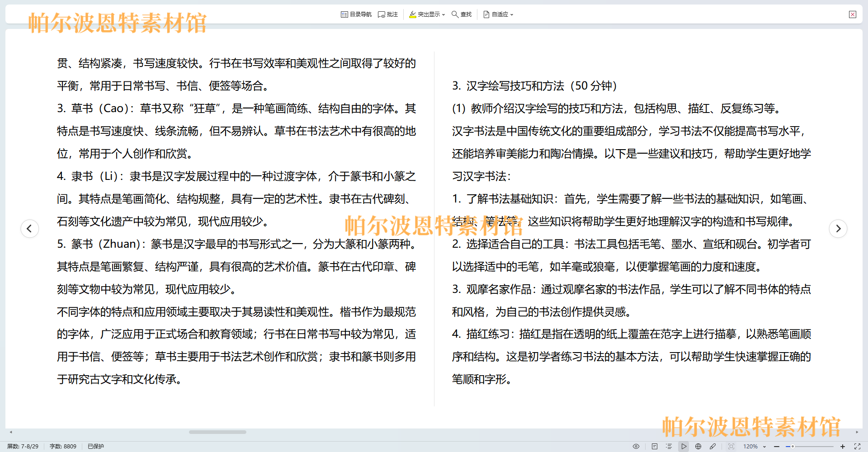Click the 字数: 8809 word count

point(63,446)
